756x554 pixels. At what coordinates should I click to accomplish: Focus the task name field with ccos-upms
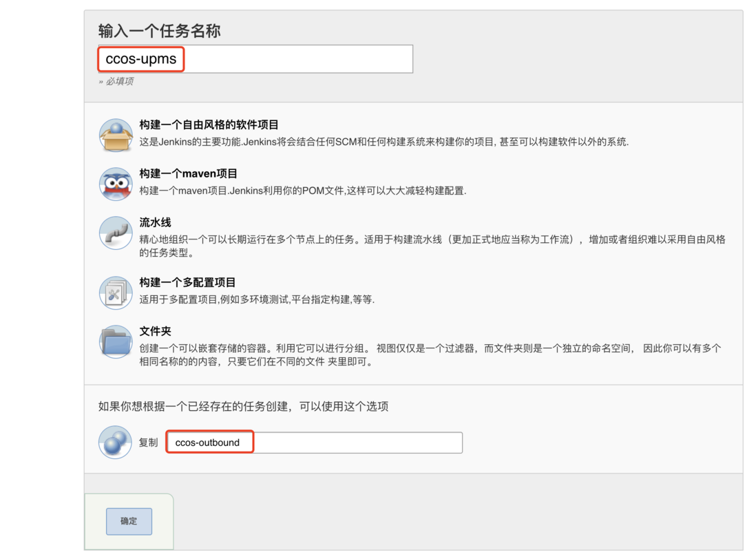[x=255, y=59]
